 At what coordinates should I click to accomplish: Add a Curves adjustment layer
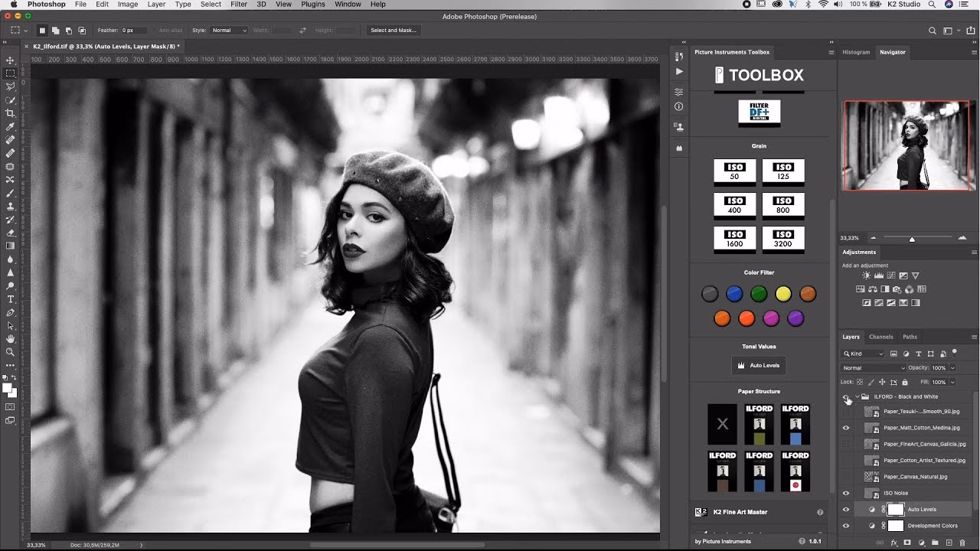(x=891, y=275)
